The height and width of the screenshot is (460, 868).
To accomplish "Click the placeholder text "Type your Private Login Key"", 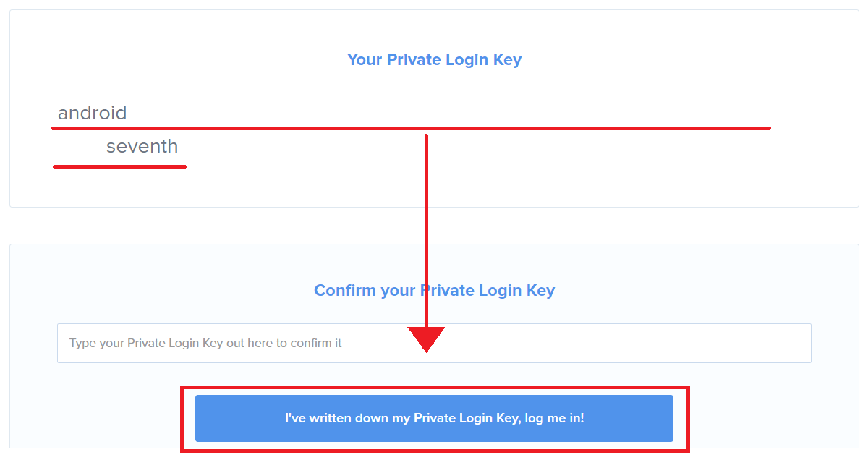I will coord(145,343).
